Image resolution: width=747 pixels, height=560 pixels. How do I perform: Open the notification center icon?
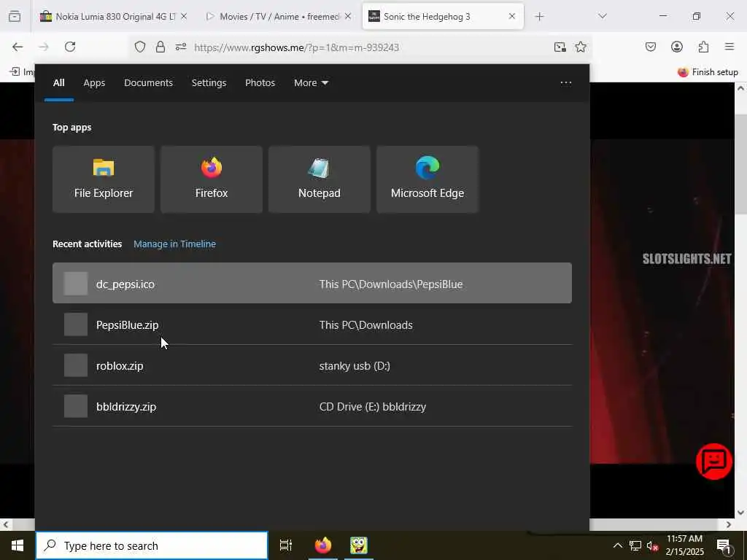(x=724, y=545)
